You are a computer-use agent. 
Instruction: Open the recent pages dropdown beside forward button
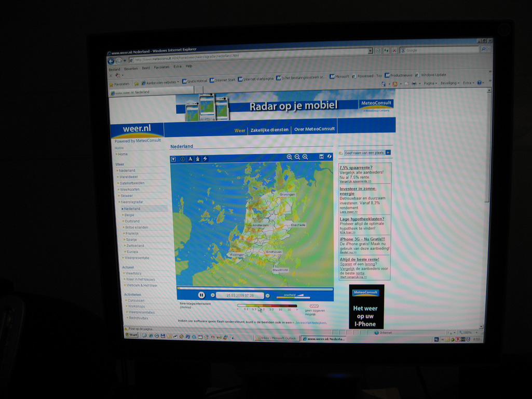coord(125,61)
